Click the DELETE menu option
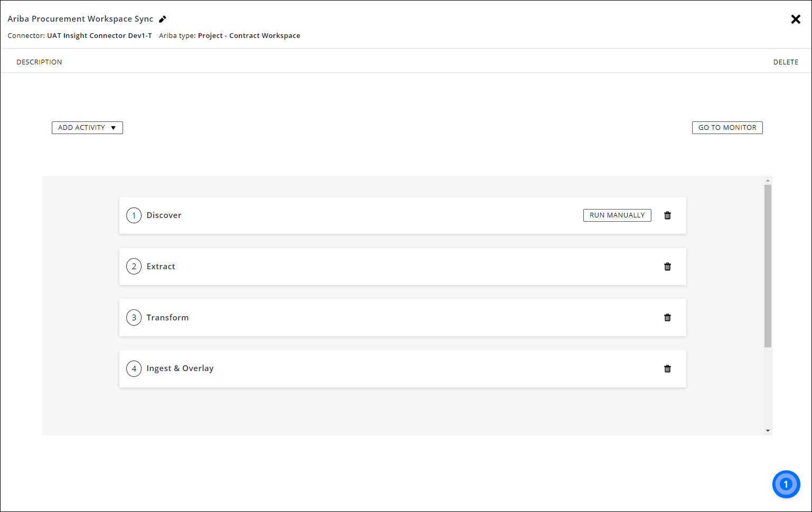812x512 pixels. pos(786,62)
